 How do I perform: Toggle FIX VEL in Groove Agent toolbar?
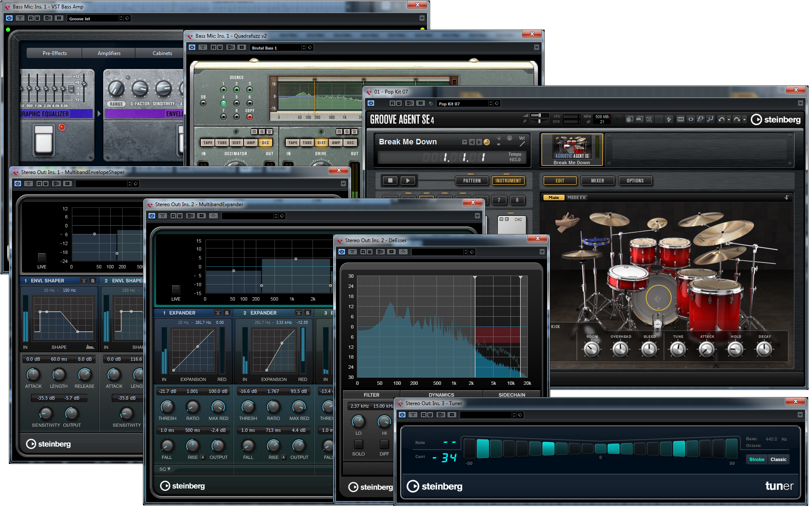(x=649, y=119)
